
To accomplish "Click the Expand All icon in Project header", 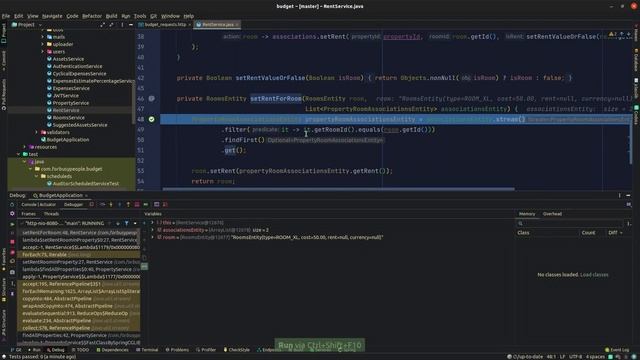I will (x=102, y=25).
